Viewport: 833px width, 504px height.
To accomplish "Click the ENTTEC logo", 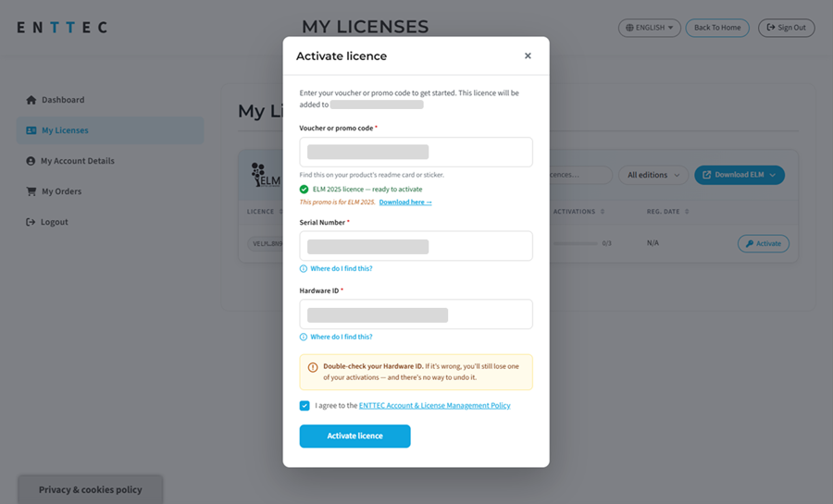I will (x=62, y=27).
